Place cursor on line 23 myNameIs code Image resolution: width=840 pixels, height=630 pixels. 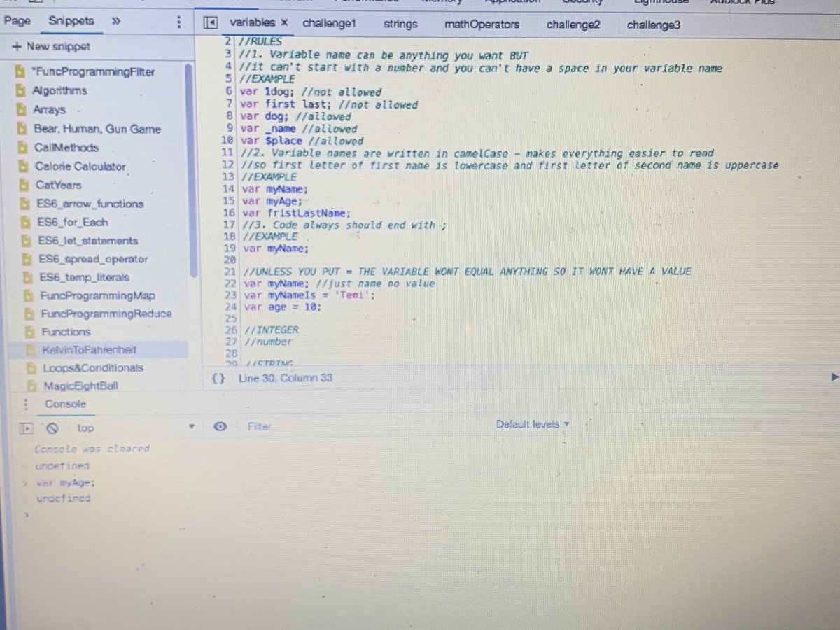tap(311, 295)
